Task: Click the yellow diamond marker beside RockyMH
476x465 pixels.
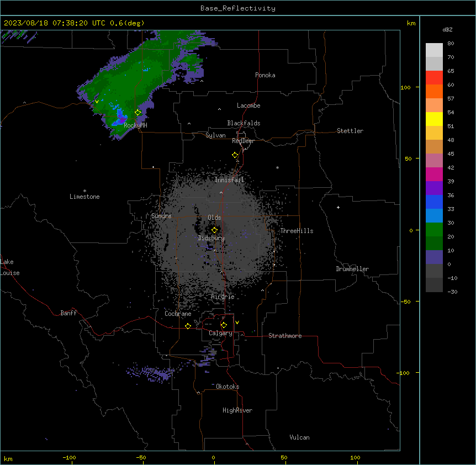Action: 138,113
